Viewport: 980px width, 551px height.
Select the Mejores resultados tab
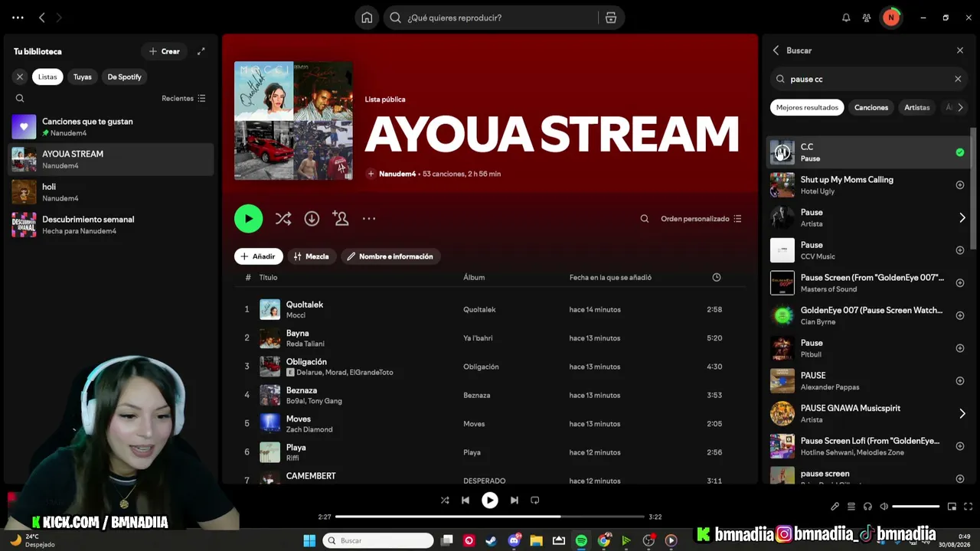pos(807,108)
